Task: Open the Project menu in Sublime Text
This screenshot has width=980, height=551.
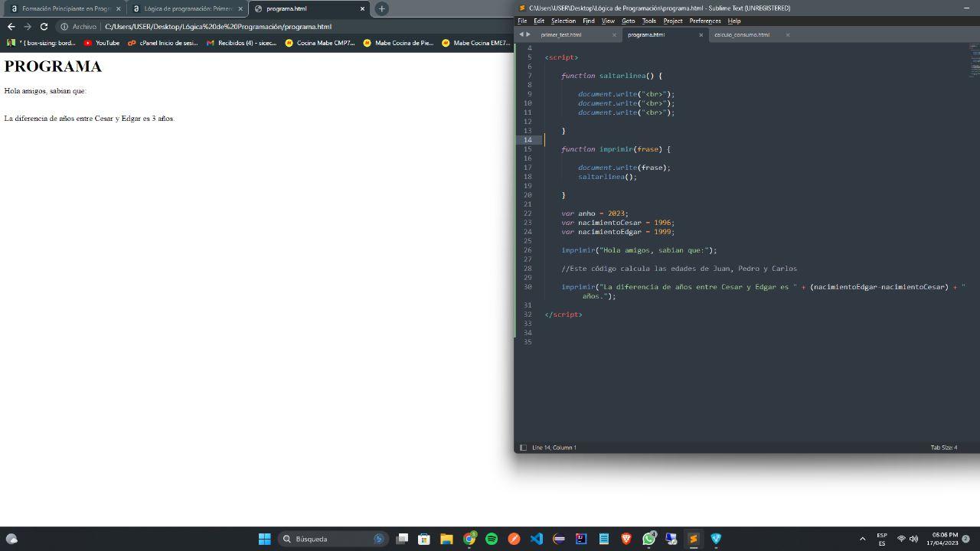Action: click(x=673, y=21)
